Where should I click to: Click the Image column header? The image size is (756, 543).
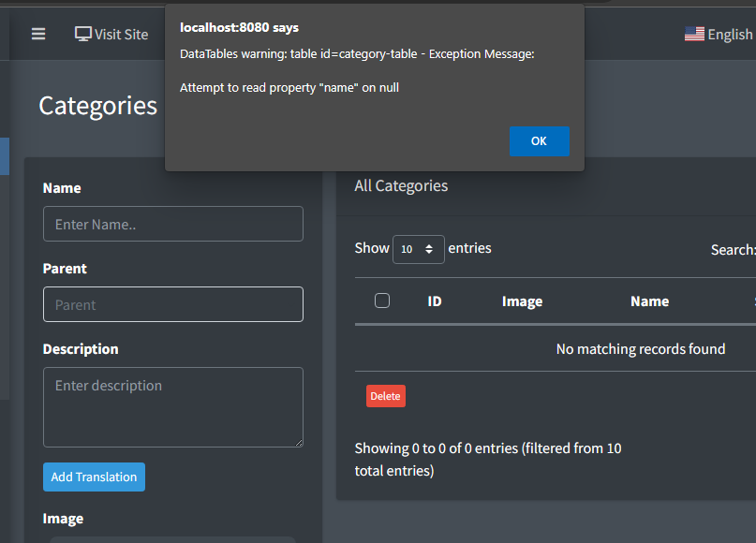(522, 301)
